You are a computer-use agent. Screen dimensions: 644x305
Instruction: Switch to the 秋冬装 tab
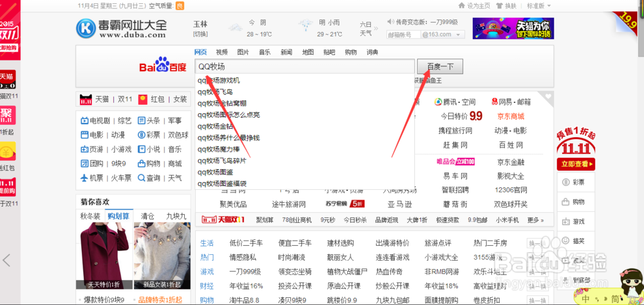(x=90, y=216)
